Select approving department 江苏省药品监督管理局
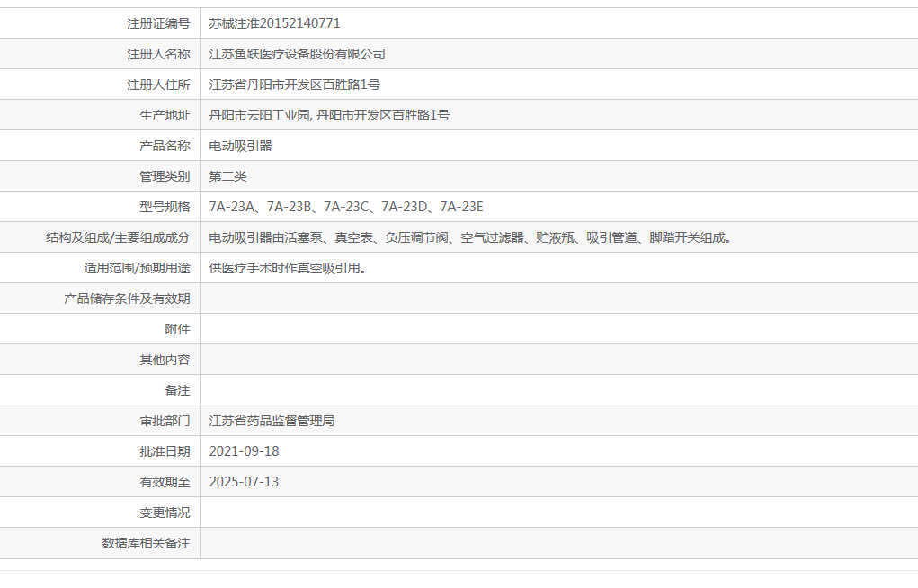 point(272,421)
